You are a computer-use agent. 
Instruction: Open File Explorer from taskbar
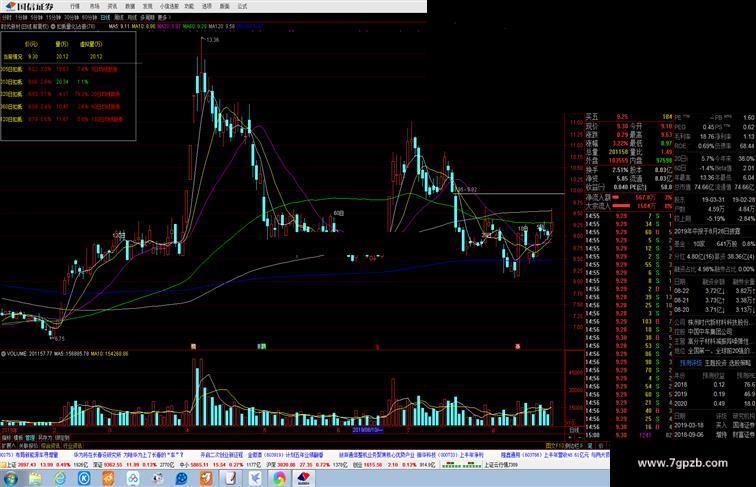click(x=36, y=478)
